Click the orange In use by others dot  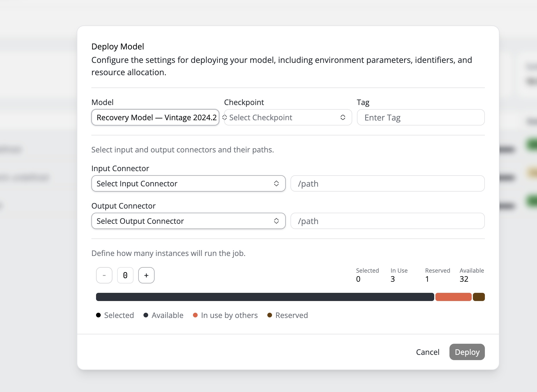(195, 315)
